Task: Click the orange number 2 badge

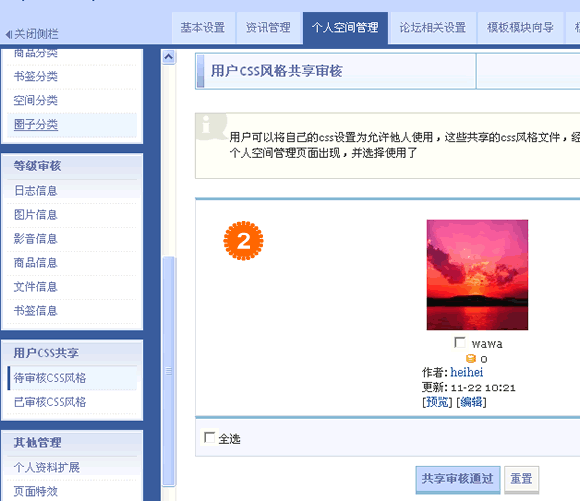Action: 243,241
